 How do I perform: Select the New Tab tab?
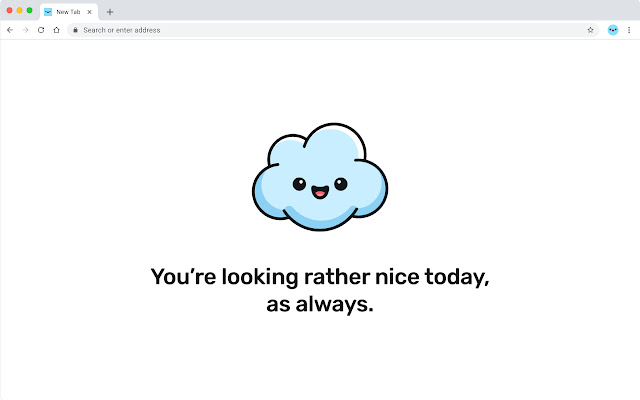69,12
